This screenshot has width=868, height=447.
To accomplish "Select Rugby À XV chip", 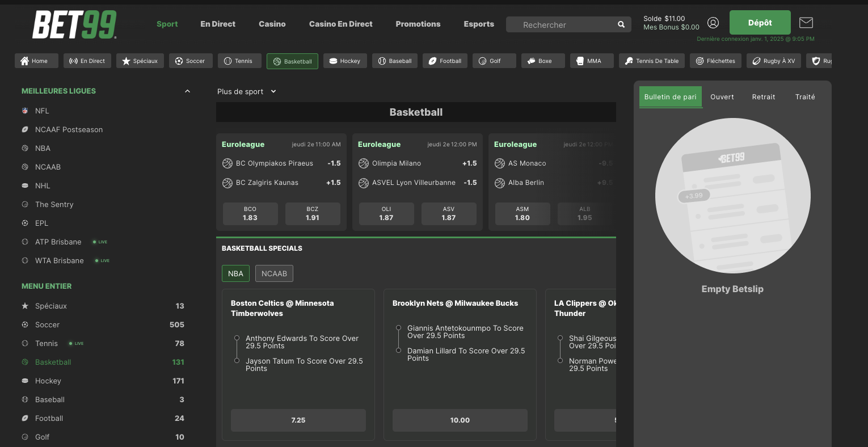I will pos(774,61).
